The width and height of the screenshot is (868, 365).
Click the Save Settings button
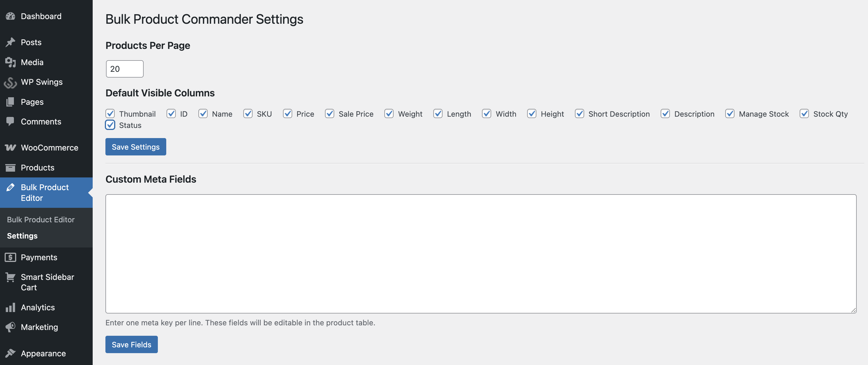tap(136, 146)
